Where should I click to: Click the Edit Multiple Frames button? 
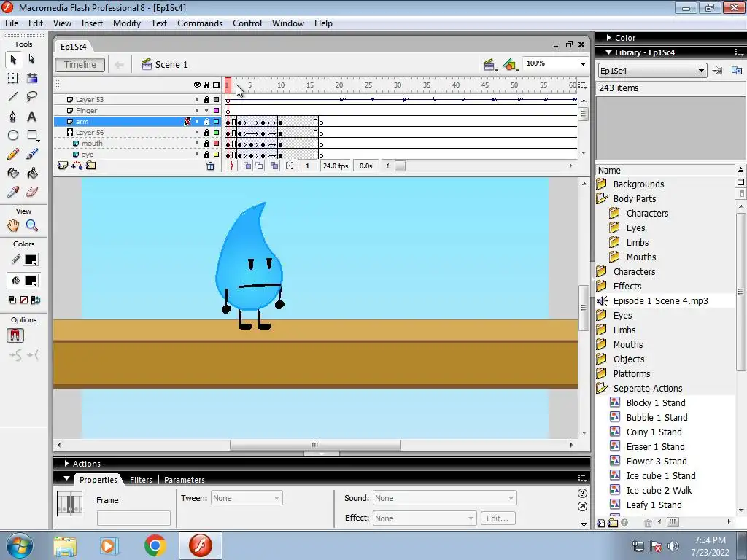(274, 166)
